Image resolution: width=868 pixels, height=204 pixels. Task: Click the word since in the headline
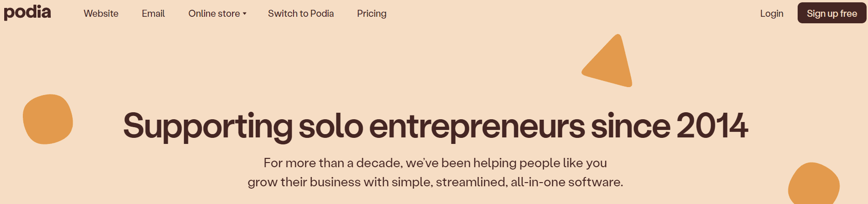tap(630, 125)
